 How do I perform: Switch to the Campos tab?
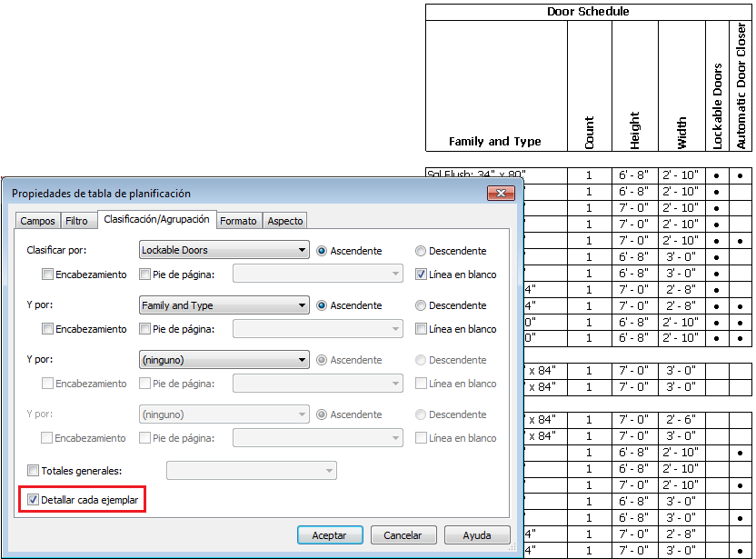point(37,221)
